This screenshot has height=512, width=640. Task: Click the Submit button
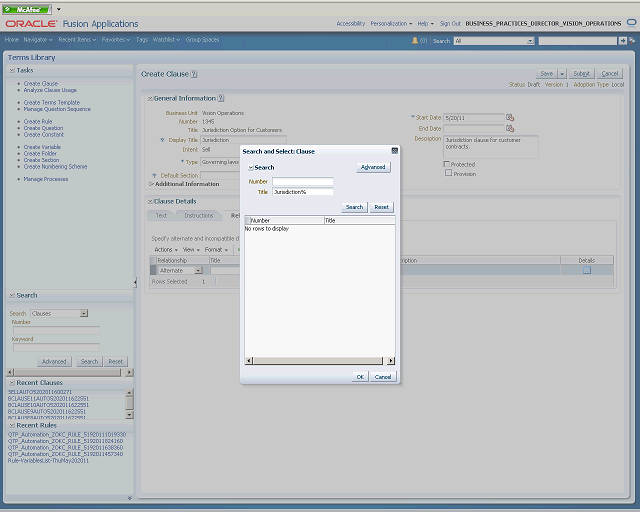point(581,73)
